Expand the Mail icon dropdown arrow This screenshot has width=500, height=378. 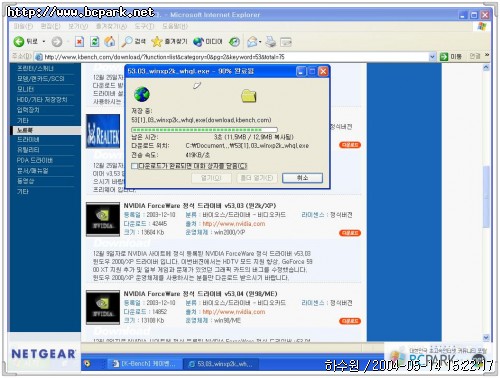coord(260,42)
